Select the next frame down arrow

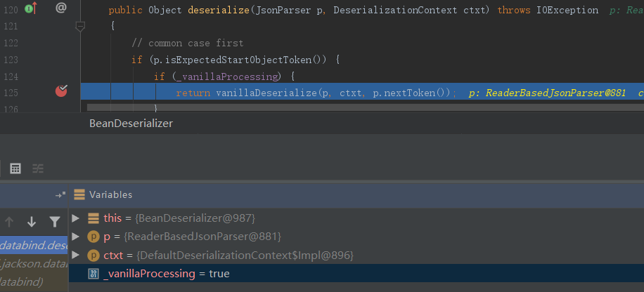tap(32, 222)
